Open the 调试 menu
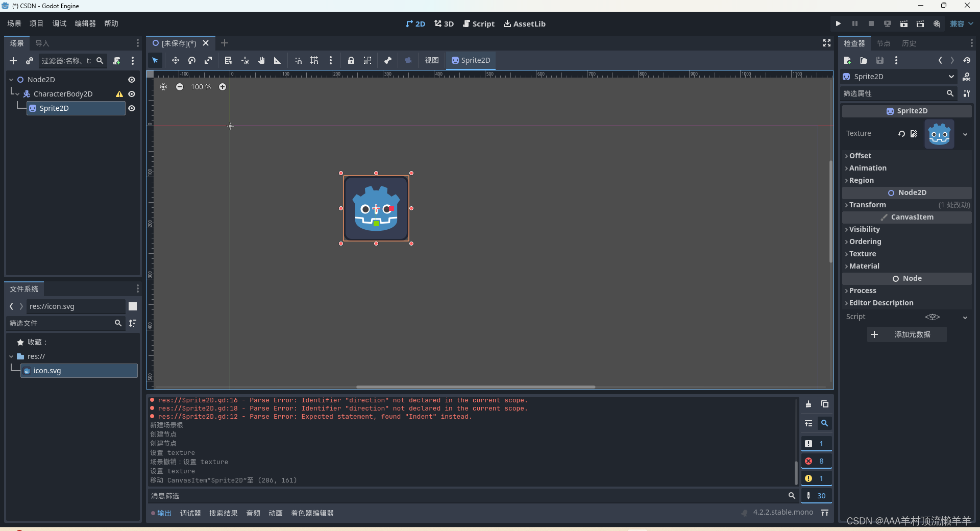Viewport: 980px width, 531px height. [59, 23]
